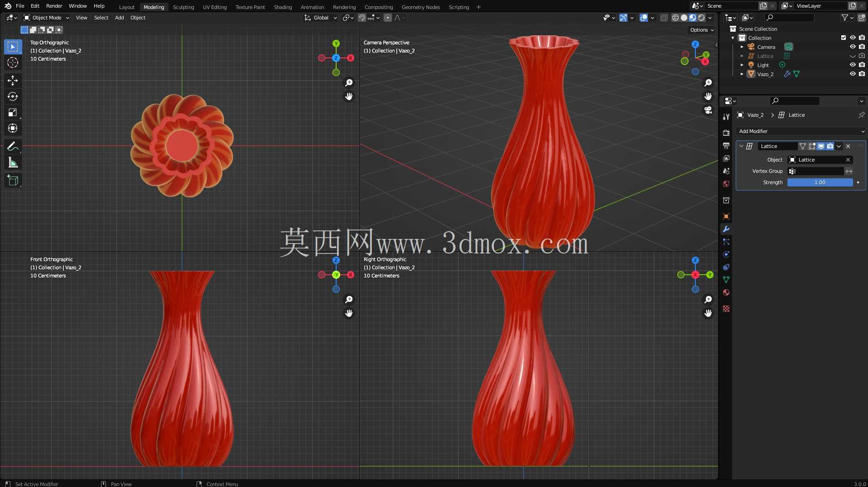The image size is (868, 487).
Task: Select the Scale tool
Action: [x=13, y=112]
